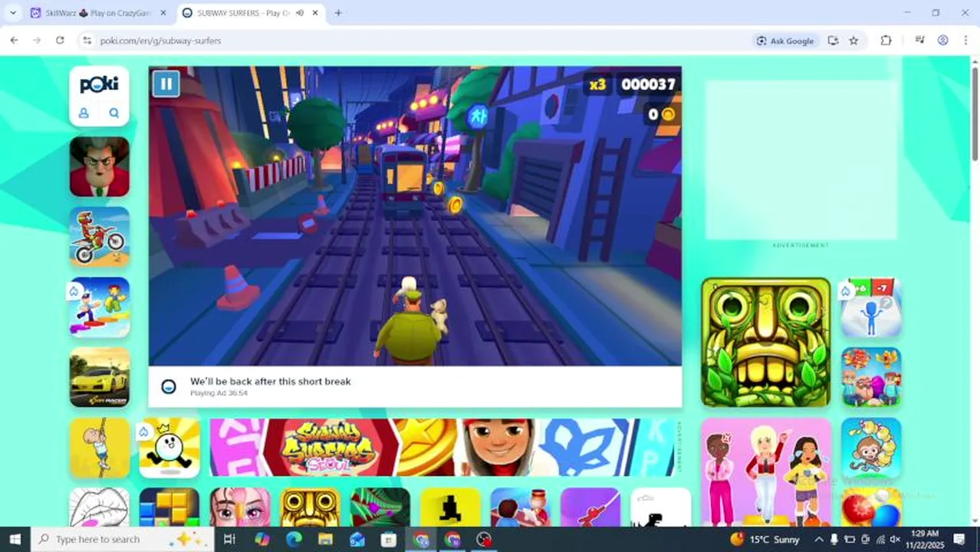Open the weather 15°C Sunny widget
This screenshot has width=980, height=552.
(765, 539)
